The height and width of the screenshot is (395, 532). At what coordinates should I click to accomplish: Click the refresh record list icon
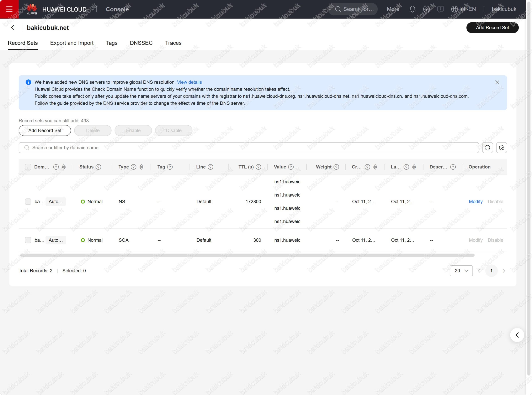[487, 147]
